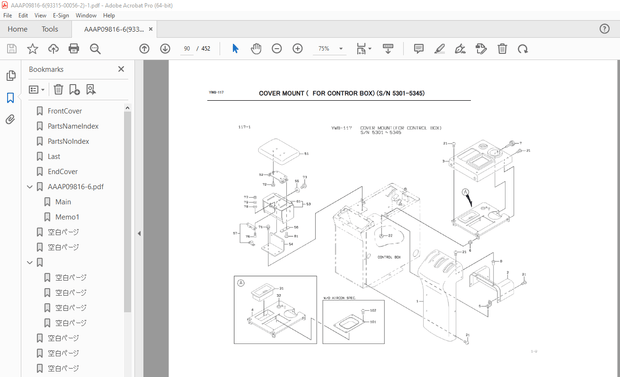Go to previous page arrow
The image size is (620, 377).
144,49
